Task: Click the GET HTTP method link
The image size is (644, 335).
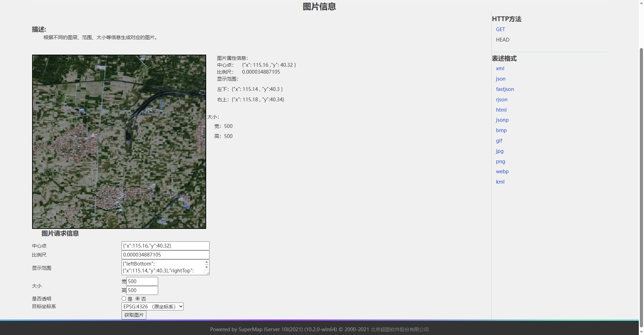Action: coord(500,29)
